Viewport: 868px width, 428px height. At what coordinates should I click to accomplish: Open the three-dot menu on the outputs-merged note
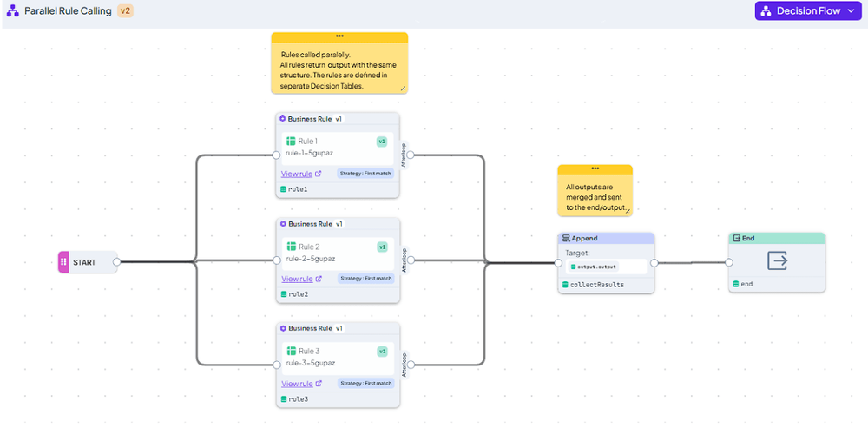(x=595, y=168)
